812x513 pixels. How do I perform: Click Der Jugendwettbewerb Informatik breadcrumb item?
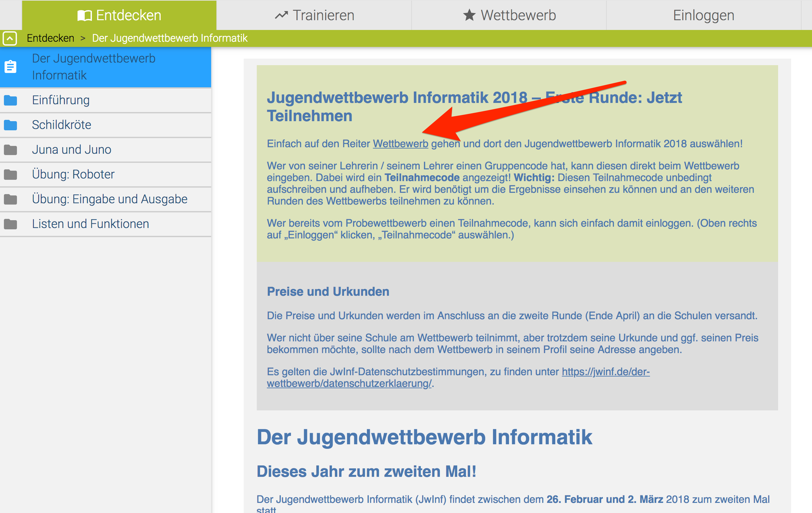[170, 38]
